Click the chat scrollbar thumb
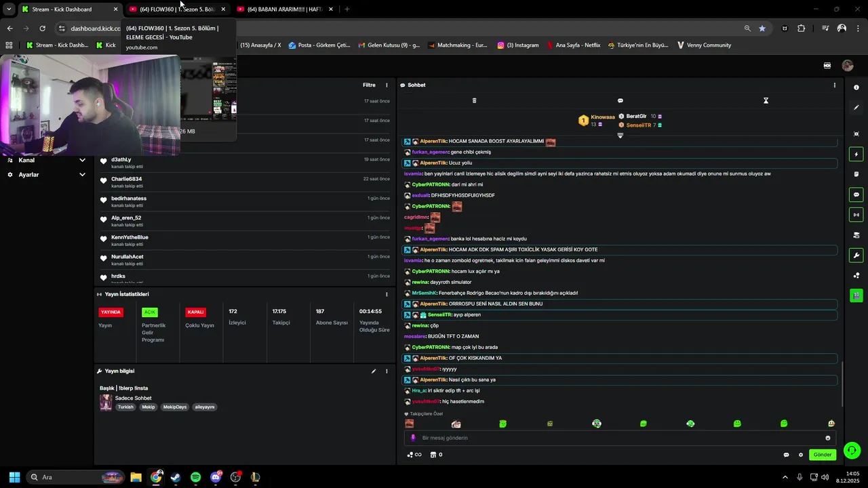This screenshot has height=488, width=868. [x=842, y=383]
